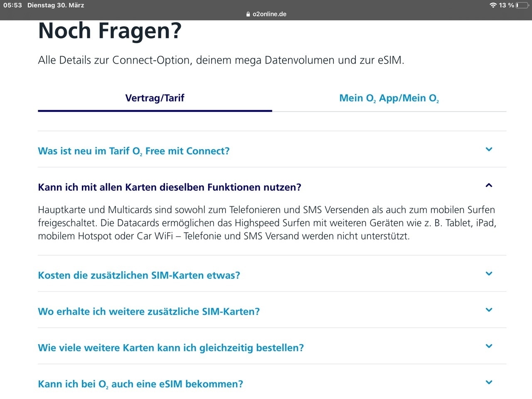This screenshot has width=532, height=399.
Task: Expand chevron for 'Was ist neu im Tarif'
Action: tap(489, 149)
